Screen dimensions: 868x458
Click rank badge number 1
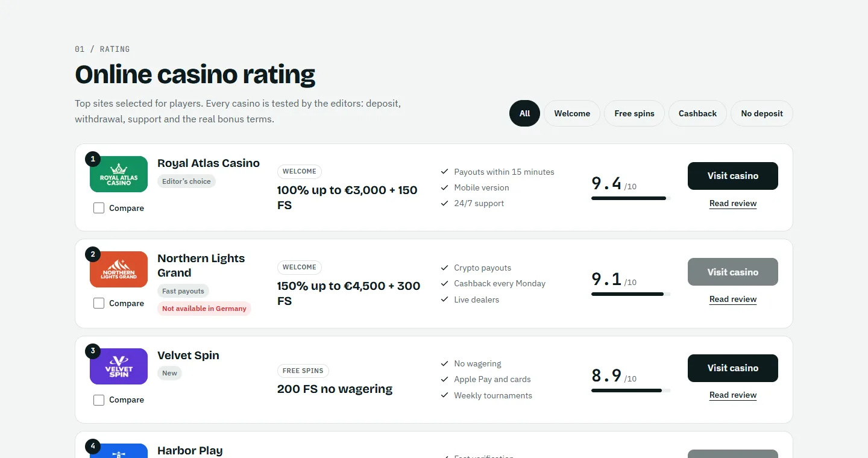pos(93,159)
